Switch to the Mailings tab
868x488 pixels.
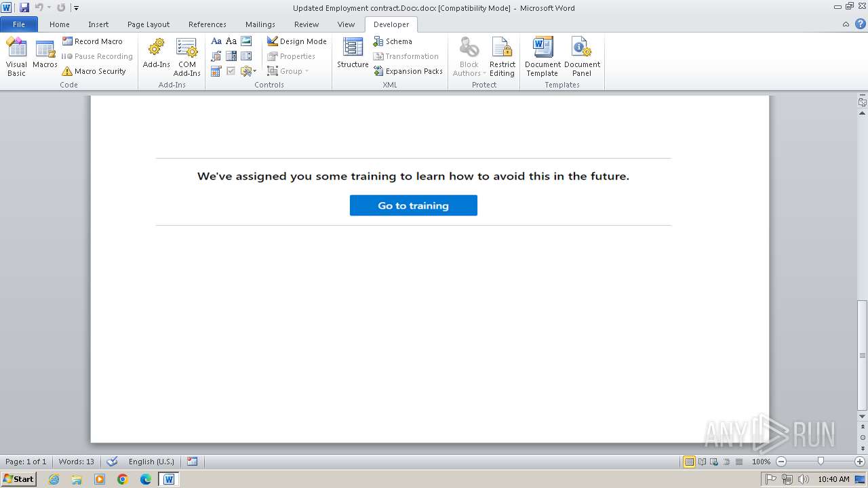click(x=260, y=24)
